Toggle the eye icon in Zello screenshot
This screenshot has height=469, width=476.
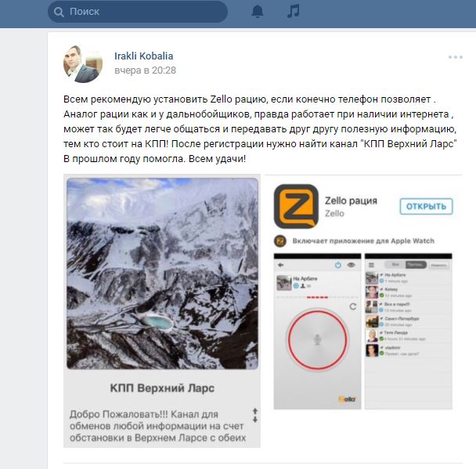click(352, 265)
